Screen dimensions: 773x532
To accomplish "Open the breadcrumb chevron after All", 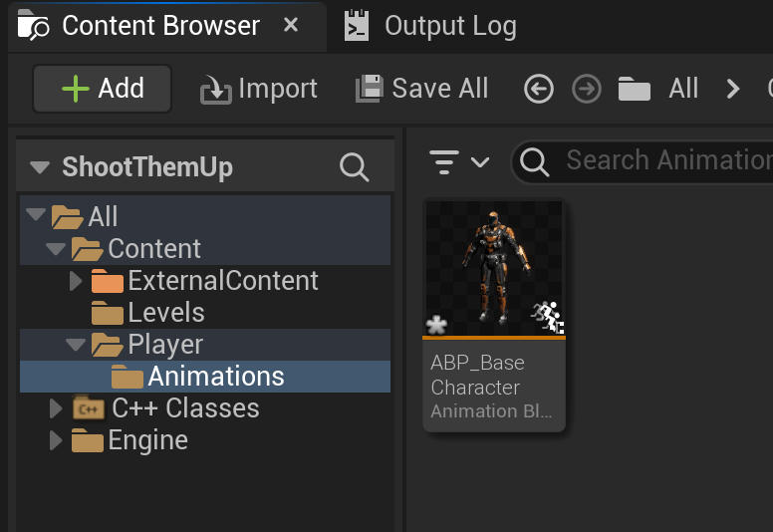I will click(x=733, y=90).
